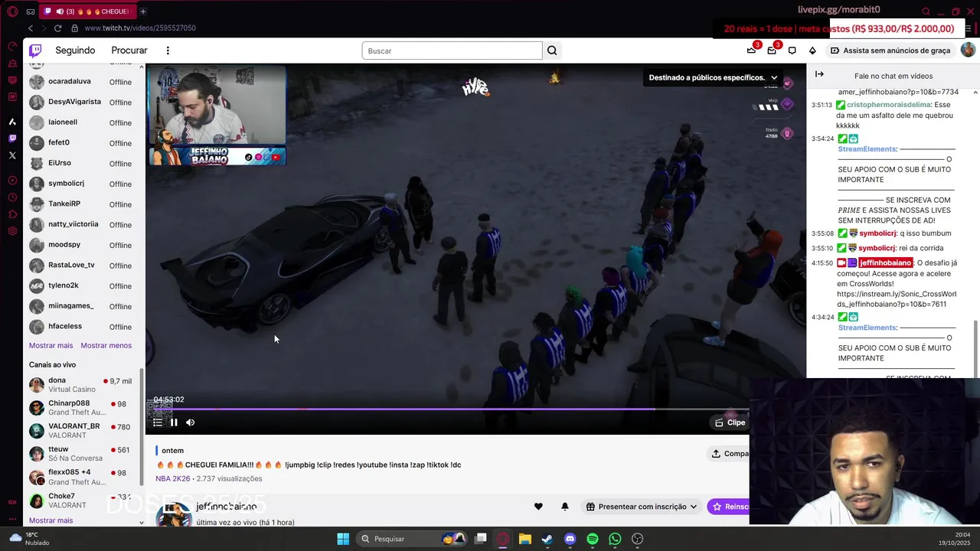Open Opera sidebar extensions cube icon
Screen dimensions: 980x551
[12, 214]
